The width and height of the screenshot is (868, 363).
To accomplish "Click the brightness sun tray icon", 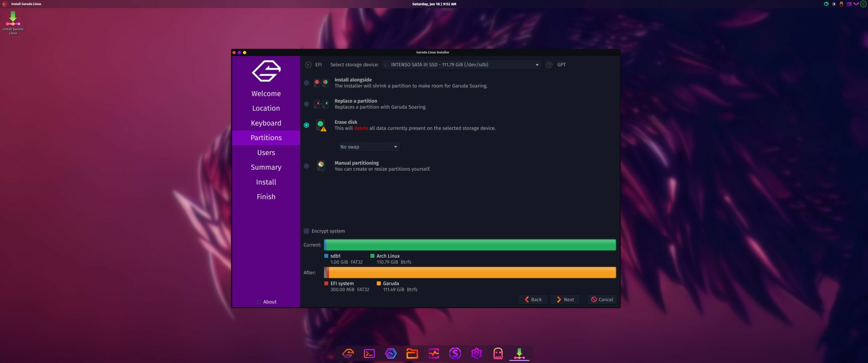I will click(x=834, y=4).
